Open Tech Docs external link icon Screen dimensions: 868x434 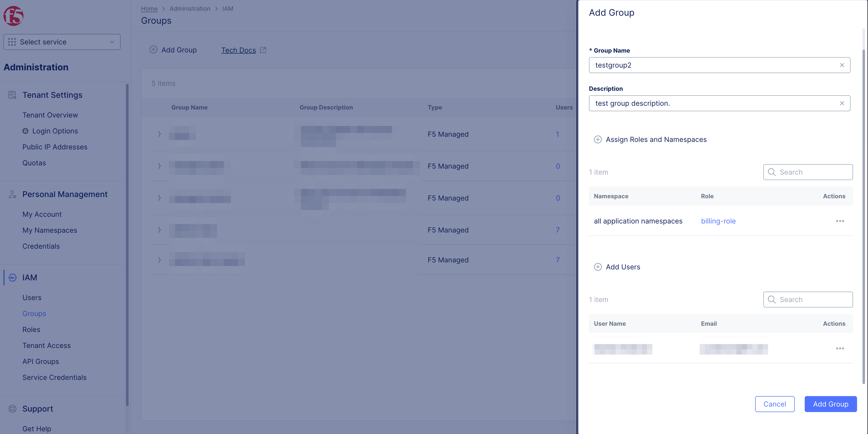click(263, 50)
